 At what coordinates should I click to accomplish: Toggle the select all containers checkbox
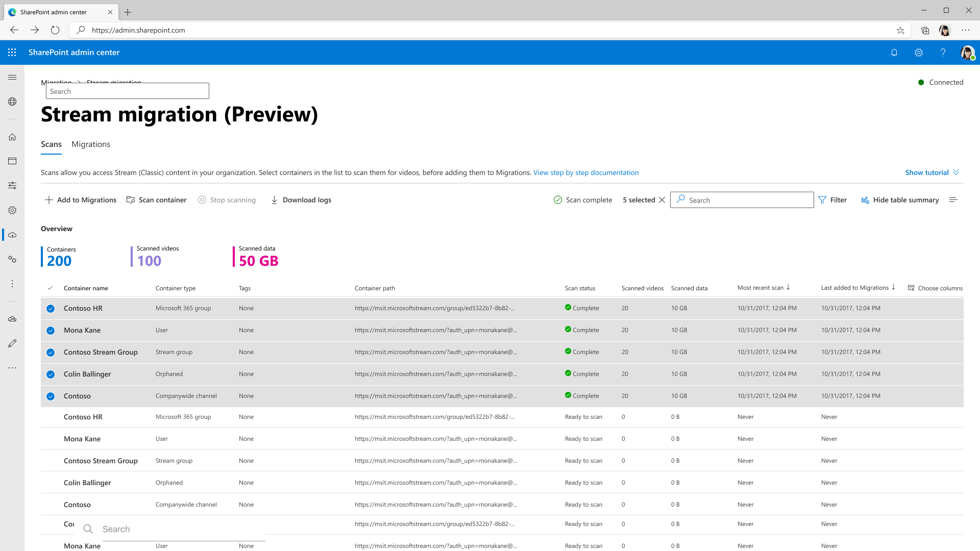(x=51, y=287)
